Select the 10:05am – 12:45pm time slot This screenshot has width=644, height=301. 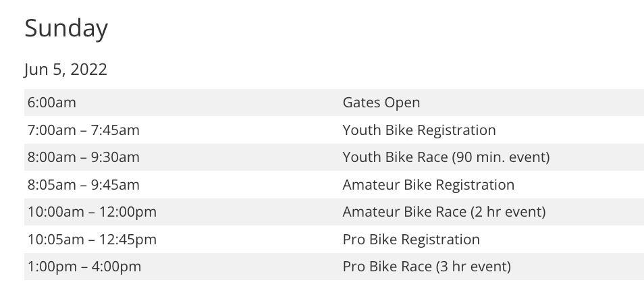coord(92,240)
